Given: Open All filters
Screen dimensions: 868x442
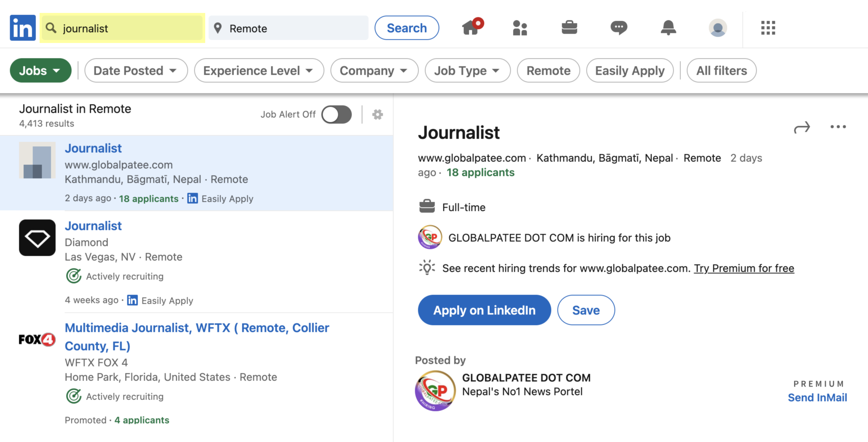Looking at the screenshot, I should click(721, 70).
